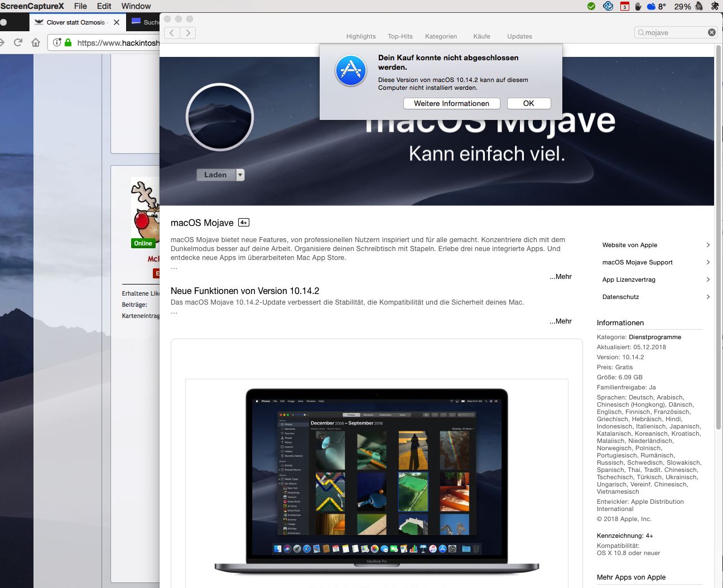Open the ScreenCaptureX application menu
This screenshot has height=588, width=723.
[x=32, y=6]
